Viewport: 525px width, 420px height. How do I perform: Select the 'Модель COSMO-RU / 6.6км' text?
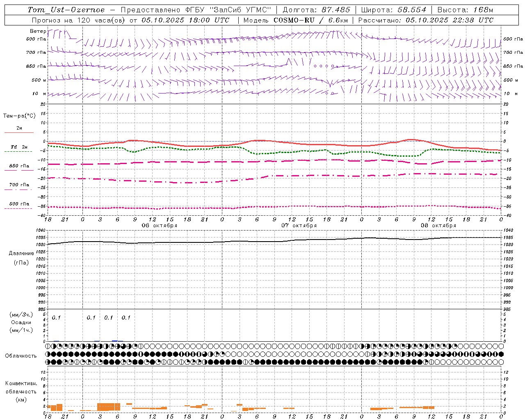(x=296, y=20)
